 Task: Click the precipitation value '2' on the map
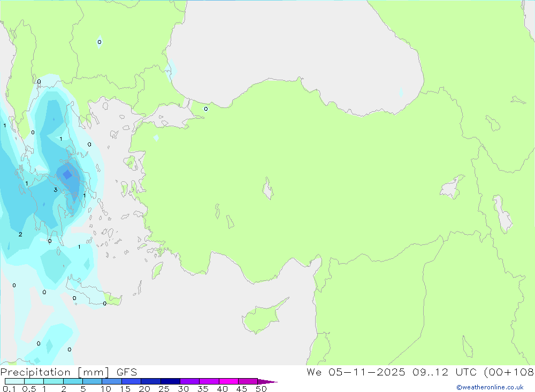click(20, 234)
